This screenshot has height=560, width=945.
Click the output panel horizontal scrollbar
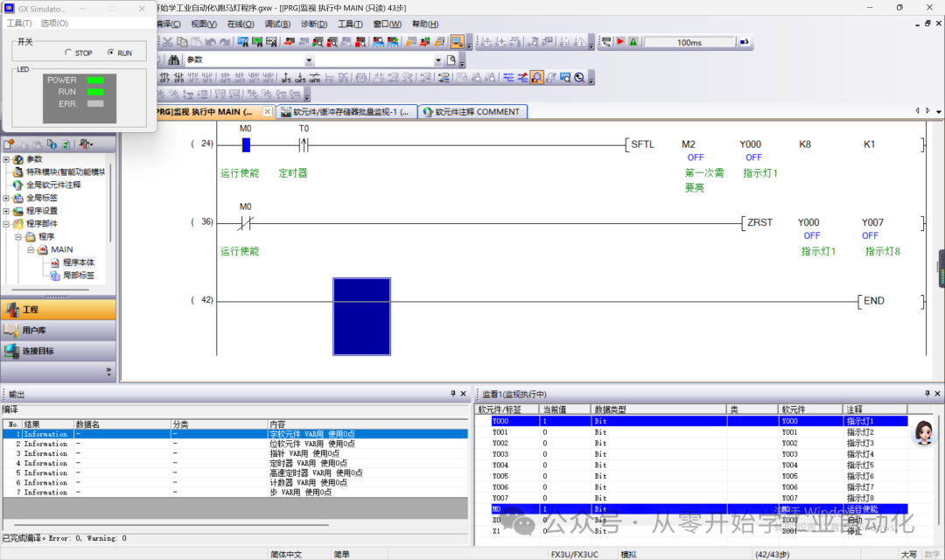pos(171,524)
